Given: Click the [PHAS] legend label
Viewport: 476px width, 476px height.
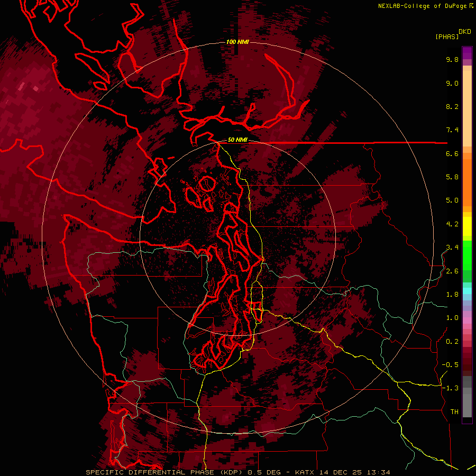Looking at the screenshot, I should point(447,37).
